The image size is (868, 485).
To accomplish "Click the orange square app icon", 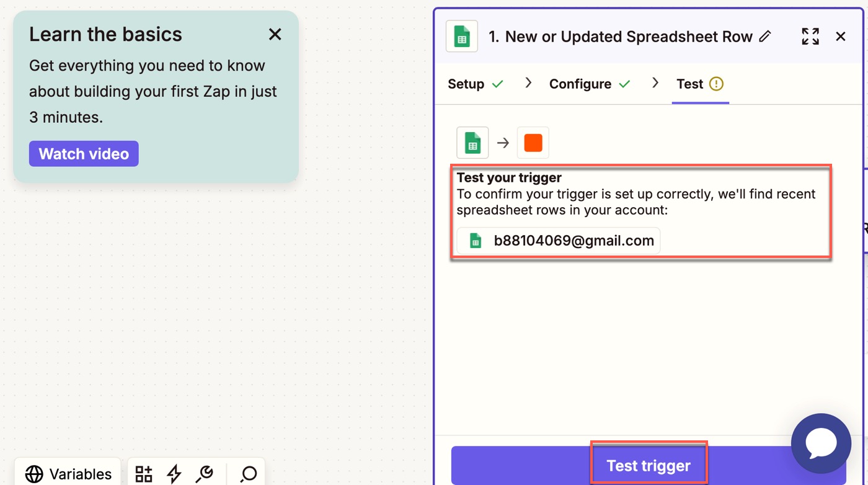I will click(x=533, y=143).
